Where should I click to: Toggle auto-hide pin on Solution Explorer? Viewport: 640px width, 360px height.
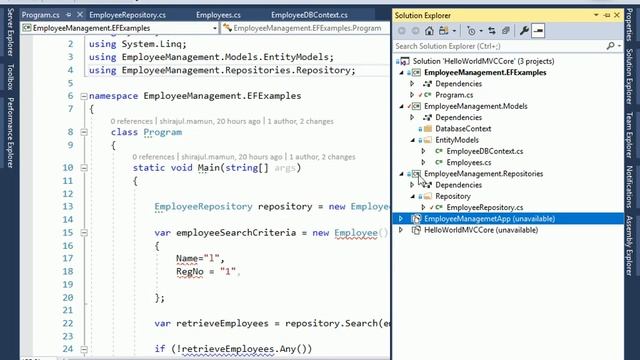click(607, 15)
